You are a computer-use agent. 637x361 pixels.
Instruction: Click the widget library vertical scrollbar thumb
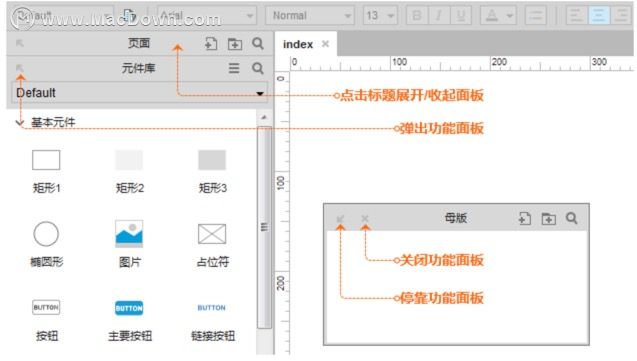click(x=264, y=227)
